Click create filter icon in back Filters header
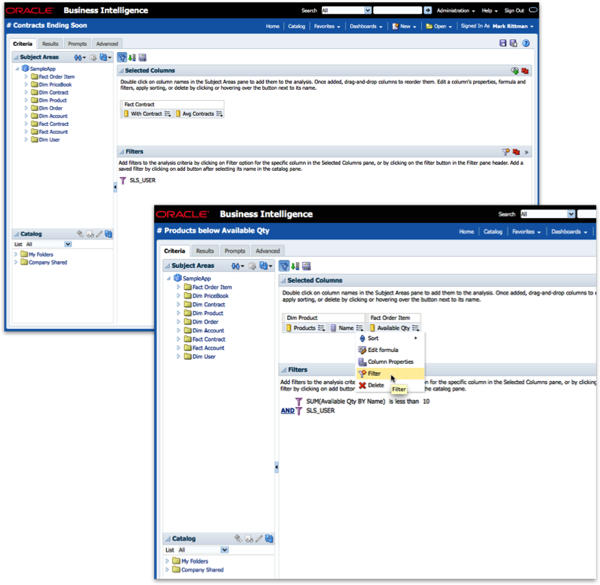 506,152
